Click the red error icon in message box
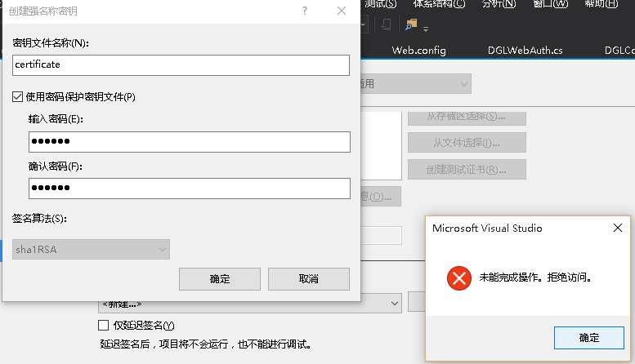635x364 pixels. tap(458, 278)
